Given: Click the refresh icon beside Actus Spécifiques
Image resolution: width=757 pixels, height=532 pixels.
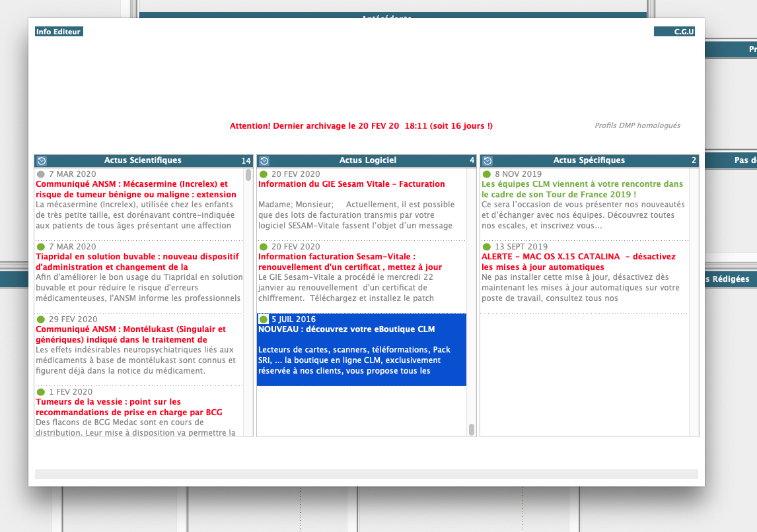Looking at the screenshot, I should point(487,160).
